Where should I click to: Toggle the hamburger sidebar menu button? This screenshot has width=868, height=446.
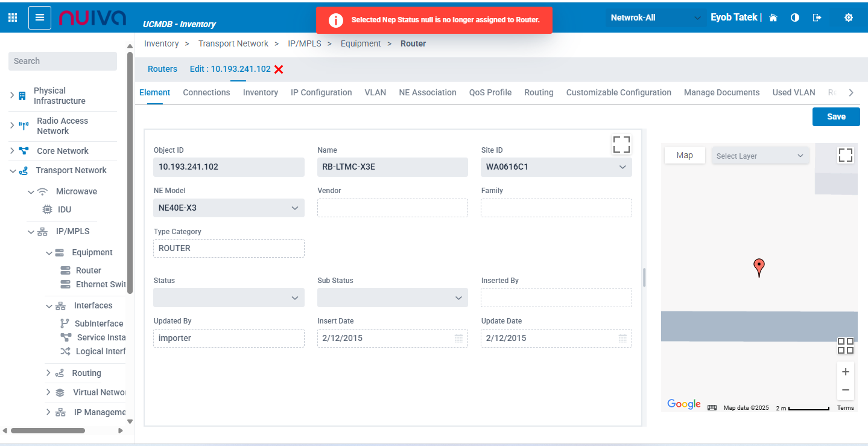(x=40, y=18)
